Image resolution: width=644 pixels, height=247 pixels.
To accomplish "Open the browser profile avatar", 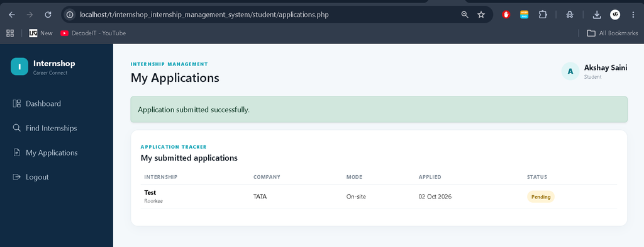I will click(x=615, y=15).
